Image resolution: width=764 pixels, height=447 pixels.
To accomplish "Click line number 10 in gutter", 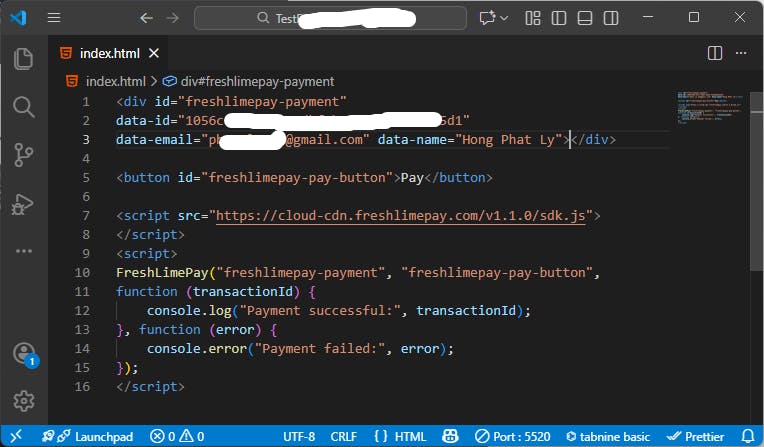I will click(82, 272).
